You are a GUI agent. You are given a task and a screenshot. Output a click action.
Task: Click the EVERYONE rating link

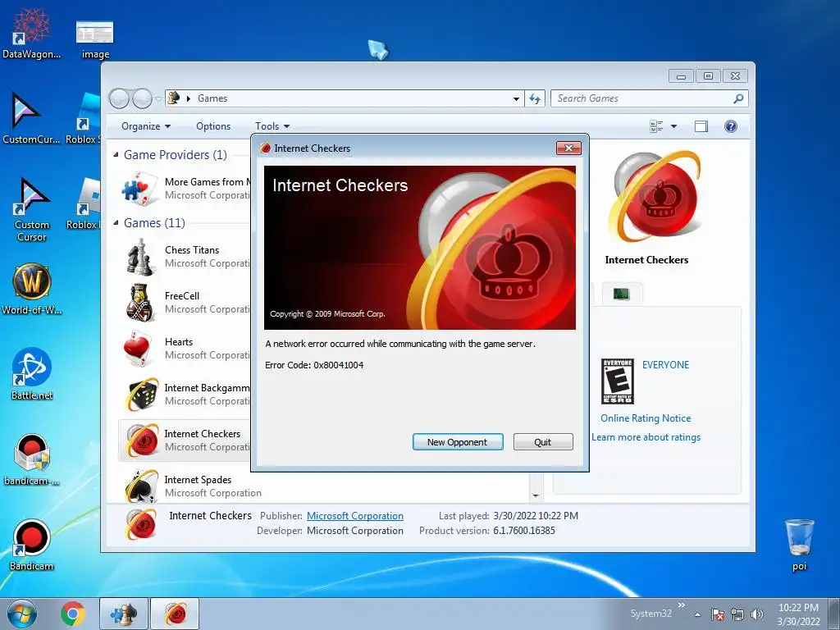tap(665, 365)
